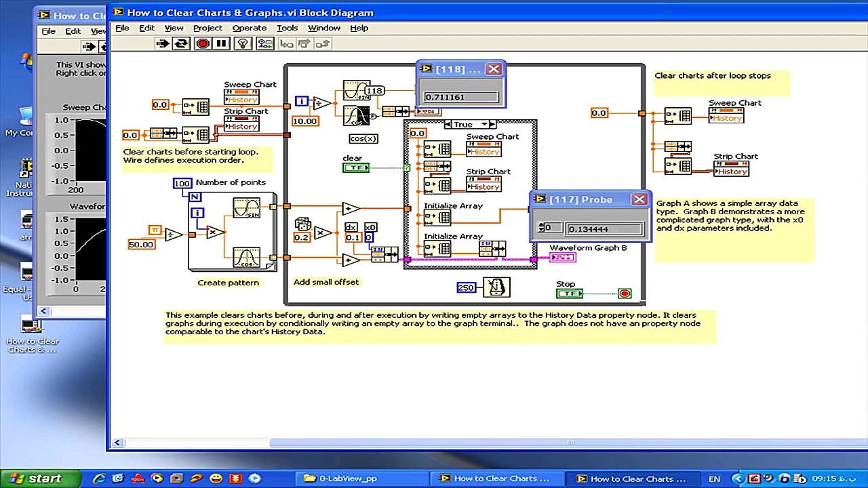Select Strip Chart History node after loop
This screenshot has height=488, width=868.
point(731,167)
